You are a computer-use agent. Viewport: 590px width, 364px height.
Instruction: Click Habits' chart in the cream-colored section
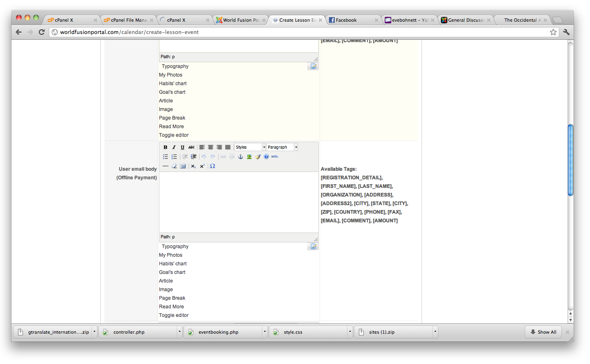[172, 84]
